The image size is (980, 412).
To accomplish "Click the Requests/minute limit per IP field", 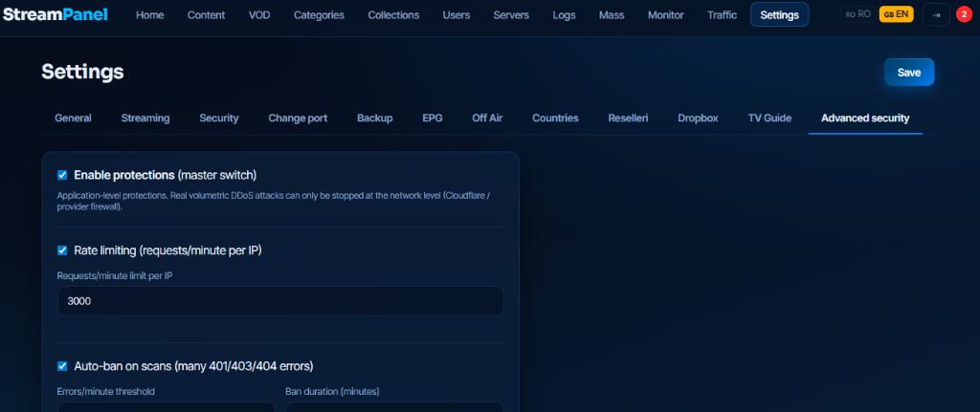I will point(280,301).
